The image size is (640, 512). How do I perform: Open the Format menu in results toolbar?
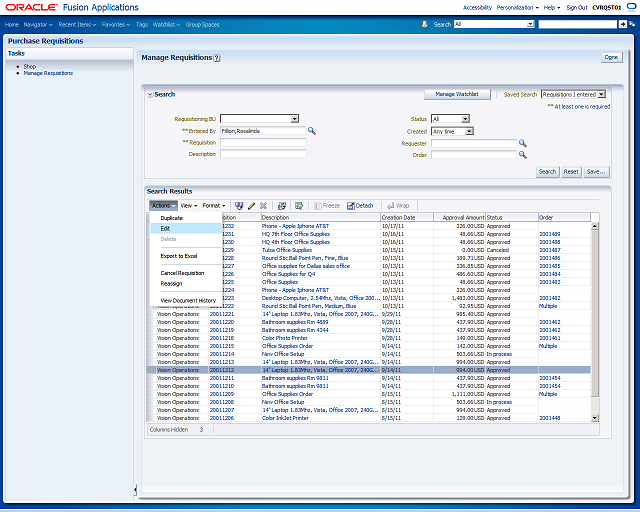pyautogui.click(x=214, y=206)
